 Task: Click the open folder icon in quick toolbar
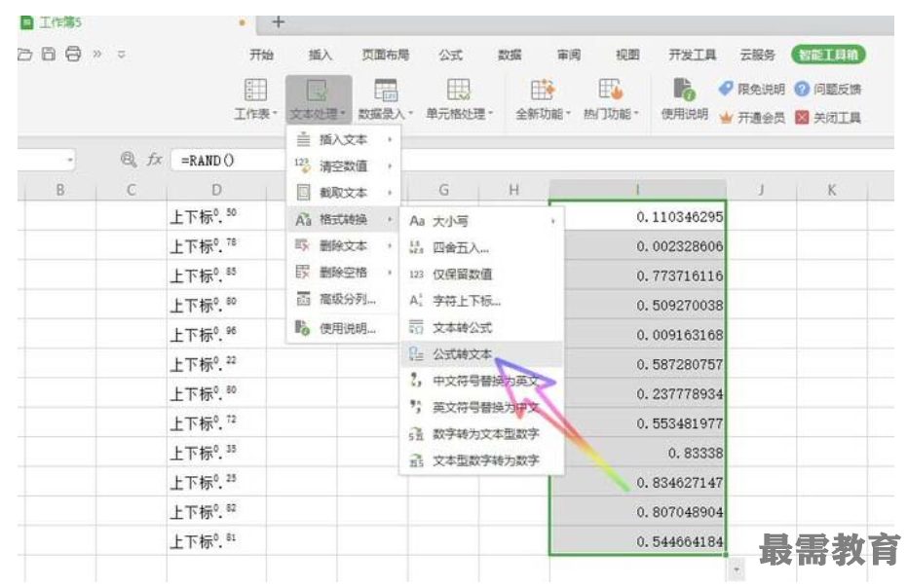(x=25, y=55)
